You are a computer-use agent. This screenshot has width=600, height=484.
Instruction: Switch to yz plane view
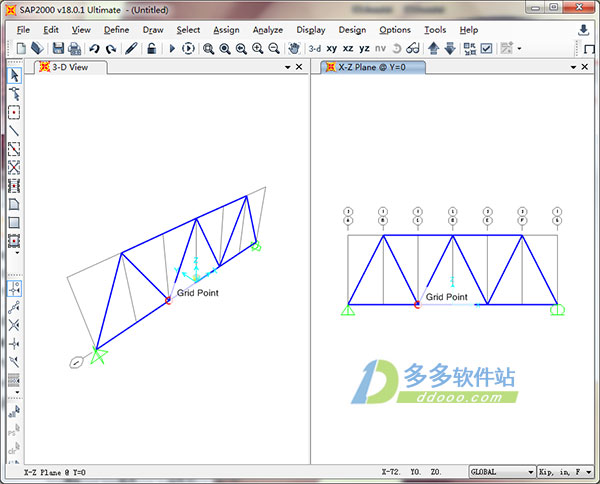pyautogui.click(x=364, y=49)
